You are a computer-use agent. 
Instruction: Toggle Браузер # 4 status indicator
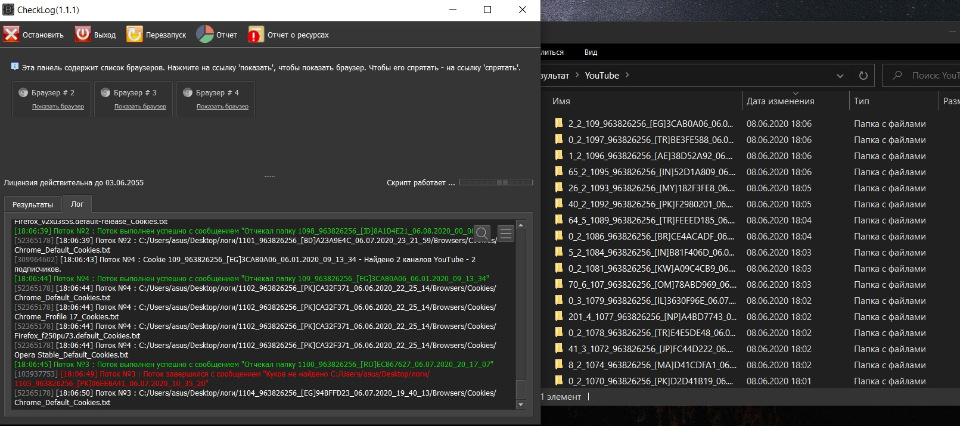click(188, 93)
